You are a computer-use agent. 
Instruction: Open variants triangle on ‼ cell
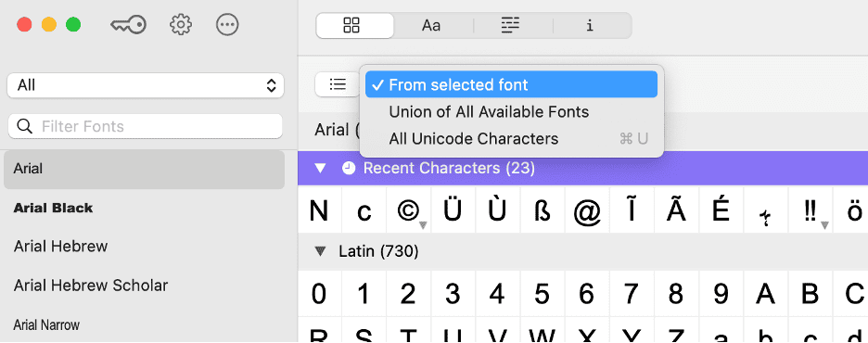[824, 225]
